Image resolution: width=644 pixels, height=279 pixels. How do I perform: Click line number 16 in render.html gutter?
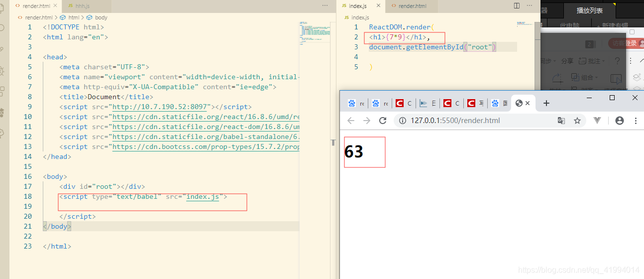pos(27,176)
